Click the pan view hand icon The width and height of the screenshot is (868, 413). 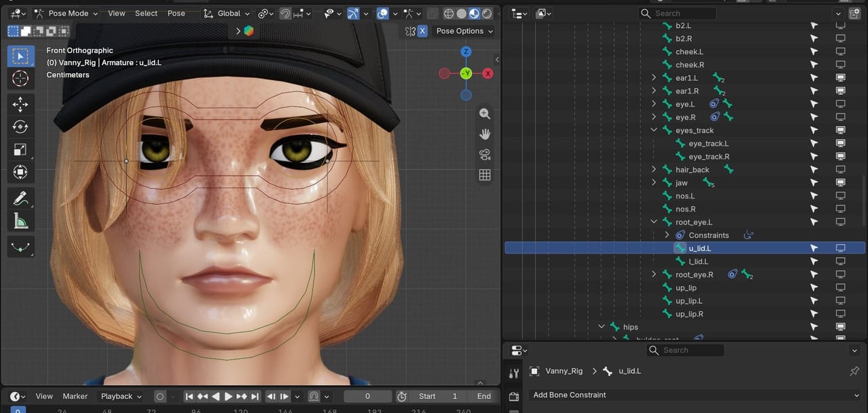(484, 134)
